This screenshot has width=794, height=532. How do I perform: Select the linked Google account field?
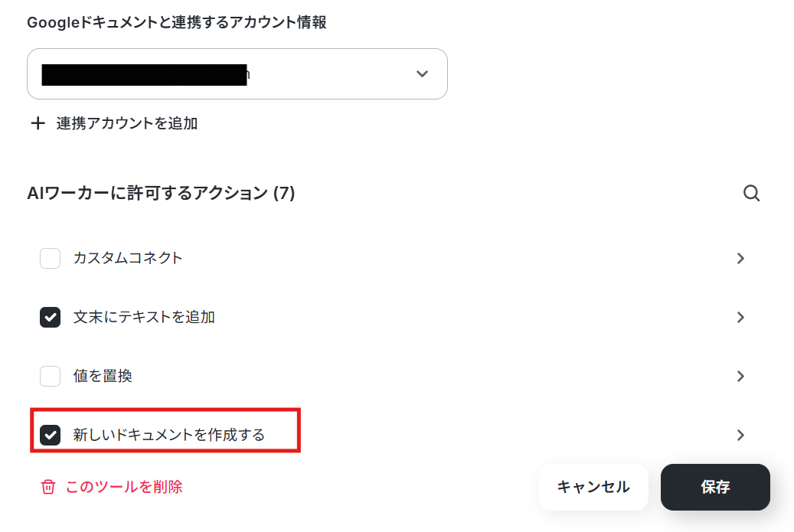click(x=237, y=74)
